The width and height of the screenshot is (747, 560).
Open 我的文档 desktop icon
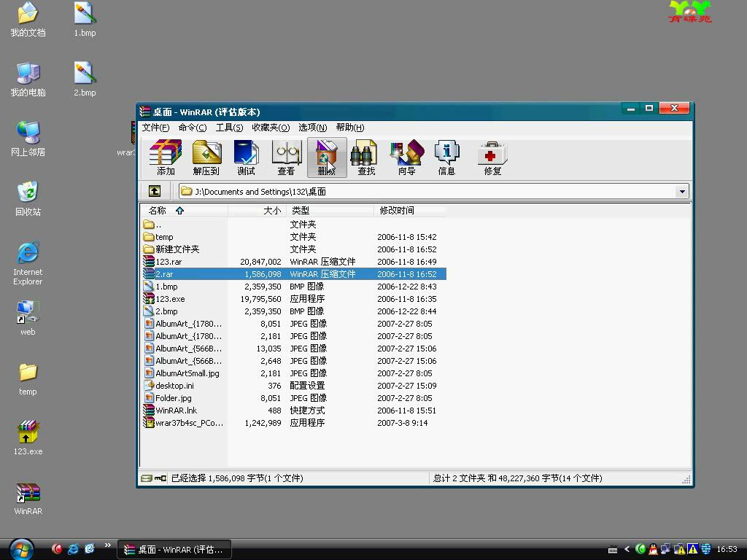28,20
